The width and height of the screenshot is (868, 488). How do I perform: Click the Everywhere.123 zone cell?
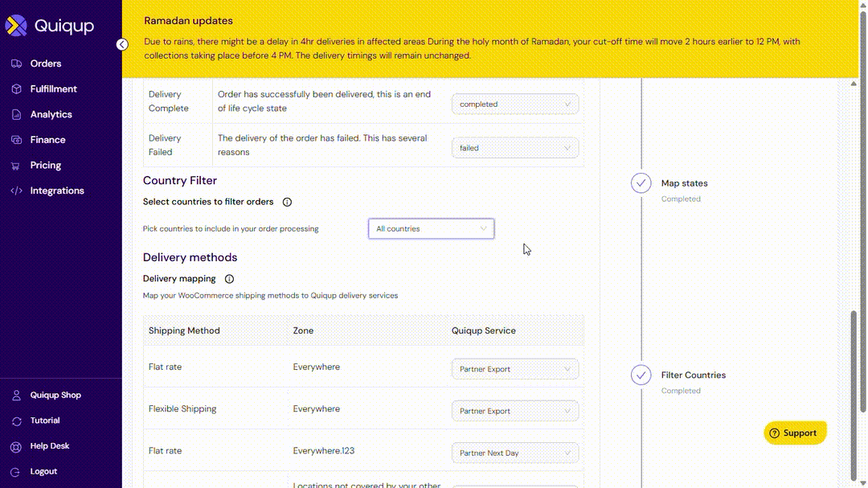pyautogui.click(x=324, y=451)
